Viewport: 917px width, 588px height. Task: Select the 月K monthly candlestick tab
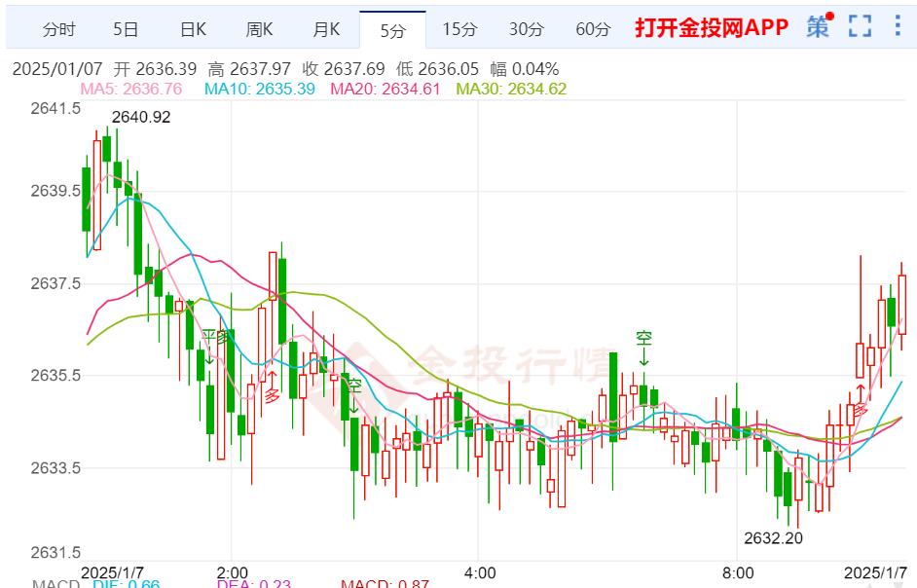click(326, 29)
